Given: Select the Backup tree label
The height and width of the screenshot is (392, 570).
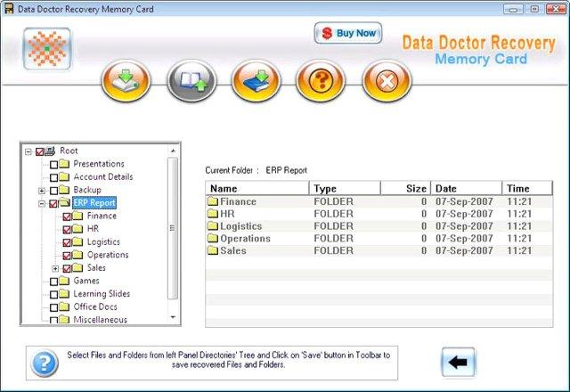Looking at the screenshot, I should (x=87, y=190).
